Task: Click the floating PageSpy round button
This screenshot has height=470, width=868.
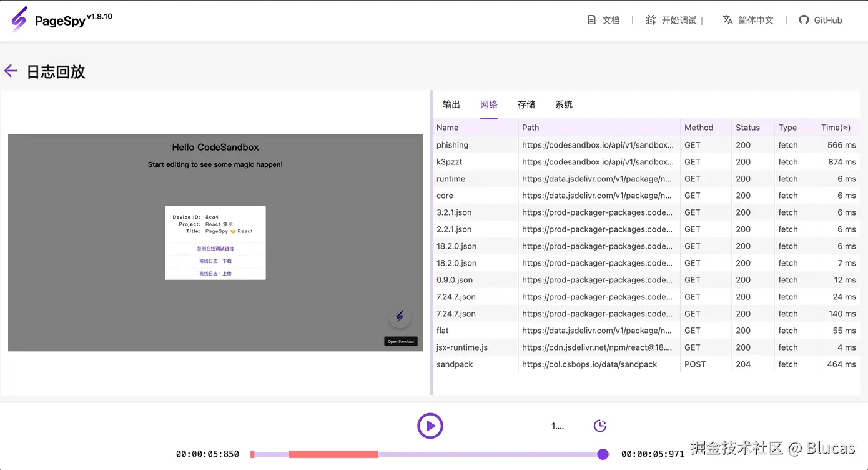Action: coord(400,316)
